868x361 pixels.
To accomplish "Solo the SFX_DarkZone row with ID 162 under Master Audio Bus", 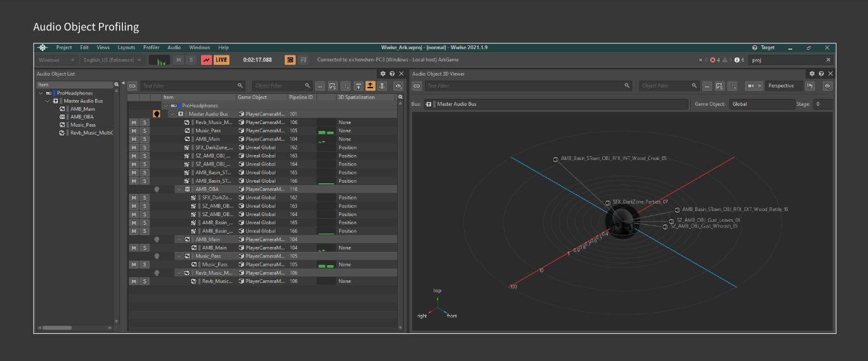I will [x=144, y=147].
